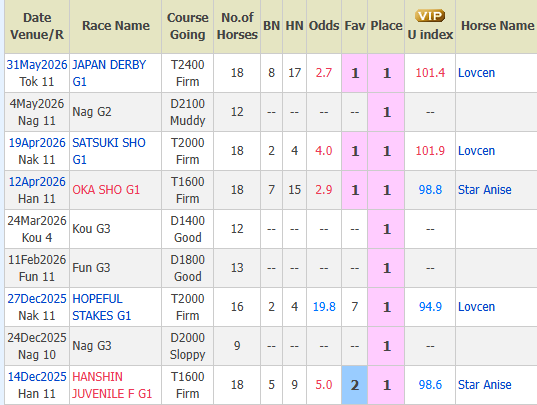Select the 2.9 odds value

(x=324, y=190)
